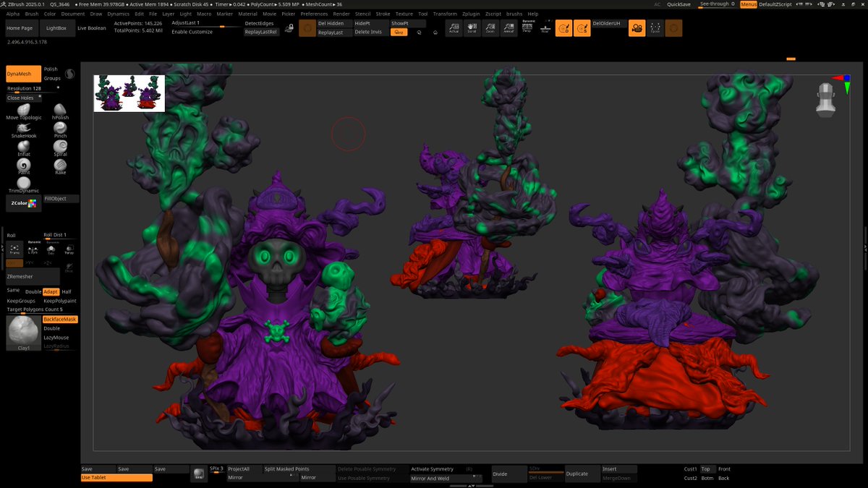
Task: Toggle Use Tablet
Action: coord(116,478)
